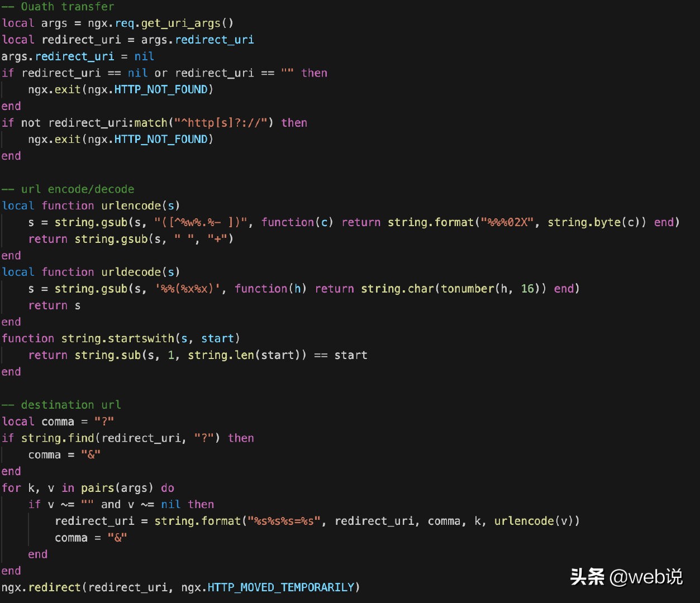Place cursor on 'args.redirect_uri = nil' line
Image resolution: width=700 pixels, height=603 pixels.
coord(78,57)
